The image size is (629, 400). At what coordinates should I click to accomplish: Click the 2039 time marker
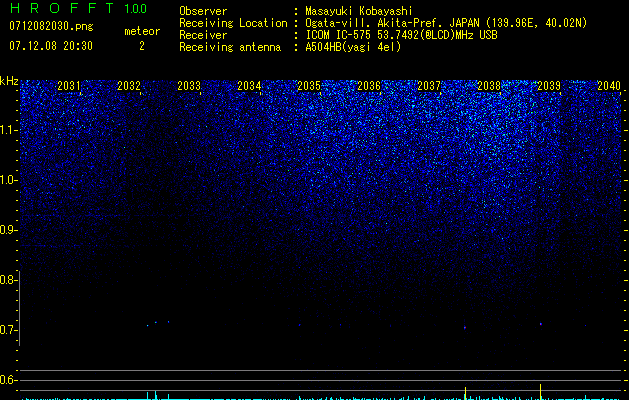549,85
